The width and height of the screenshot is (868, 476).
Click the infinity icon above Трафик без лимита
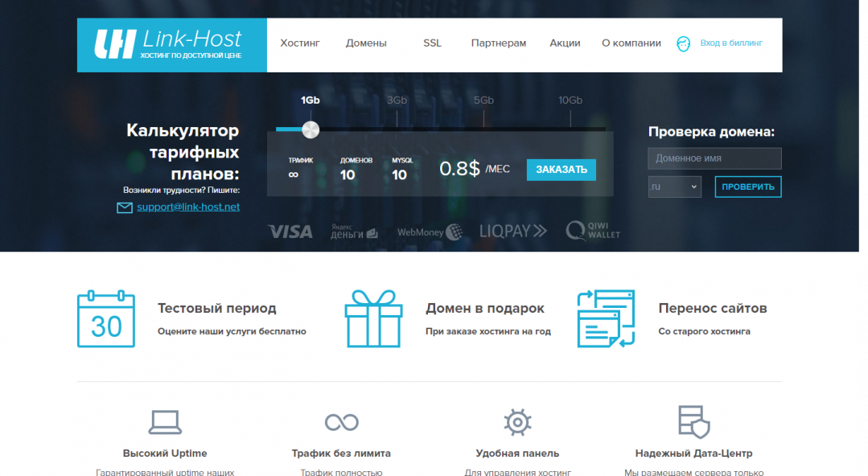point(342,422)
